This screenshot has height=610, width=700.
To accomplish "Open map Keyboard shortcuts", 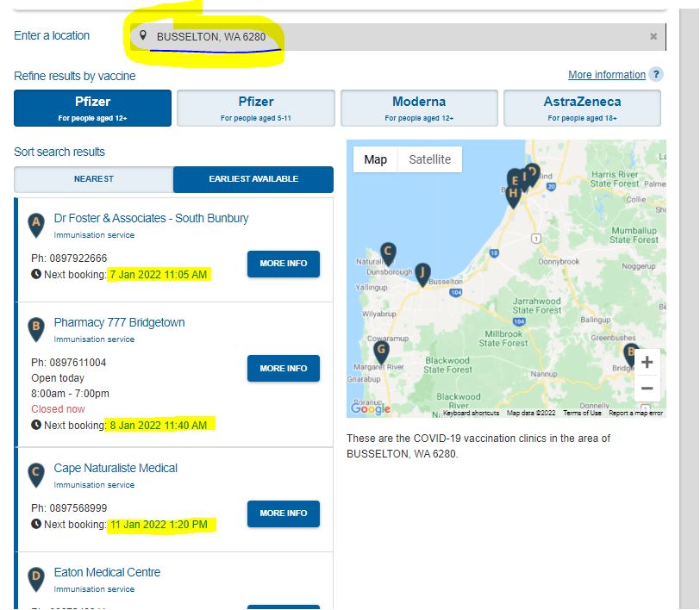I will (x=471, y=414).
